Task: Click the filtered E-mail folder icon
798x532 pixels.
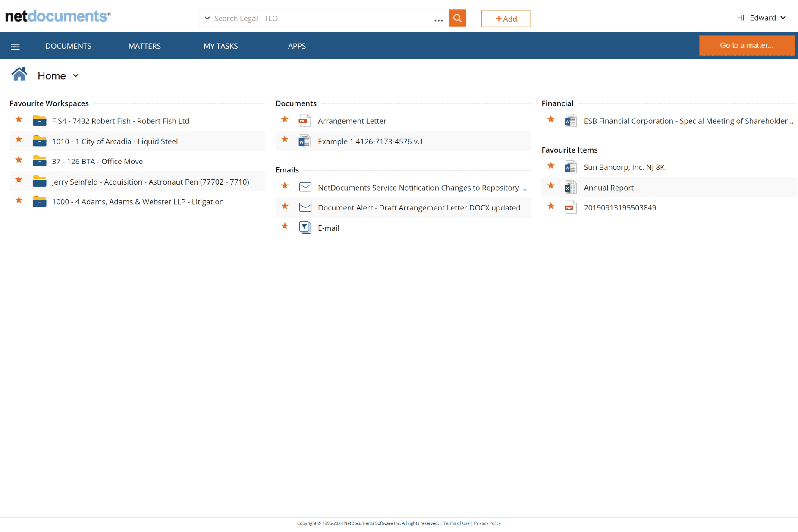Action: tap(305, 228)
